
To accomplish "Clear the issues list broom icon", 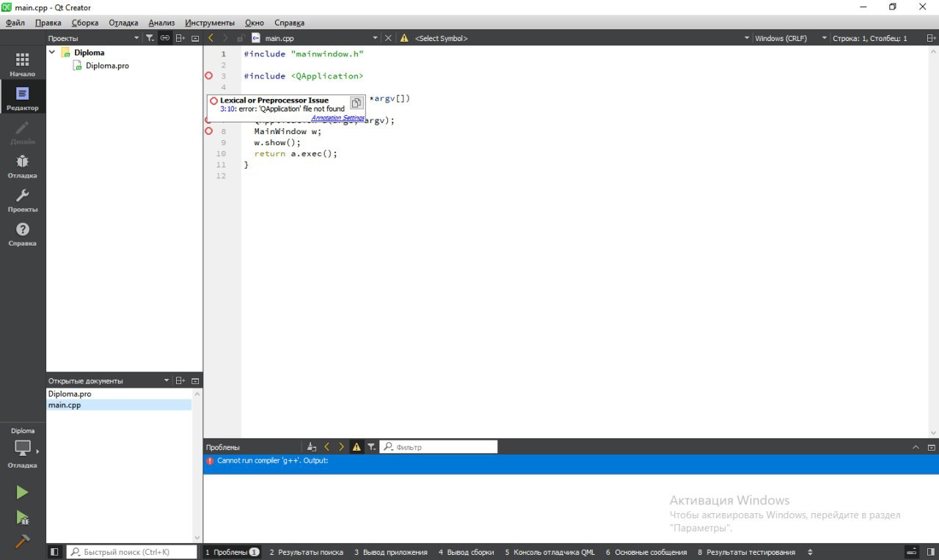I will pyautogui.click(x=312, y=447).
